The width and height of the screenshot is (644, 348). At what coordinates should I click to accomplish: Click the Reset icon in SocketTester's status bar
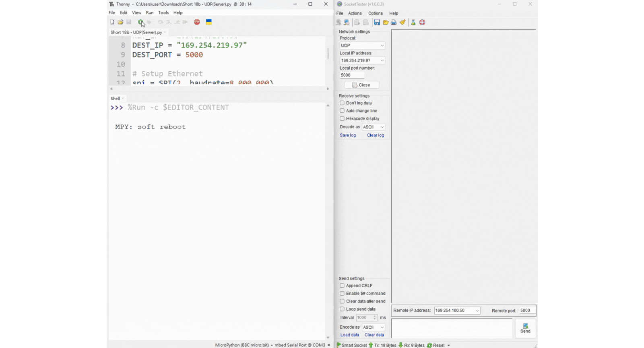(x=429, y=345)
